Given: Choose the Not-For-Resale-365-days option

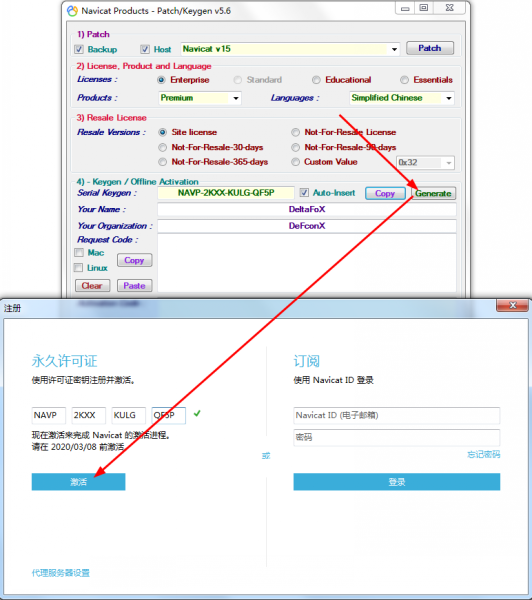Looking at the screenshot, I should tap(163, 162).
